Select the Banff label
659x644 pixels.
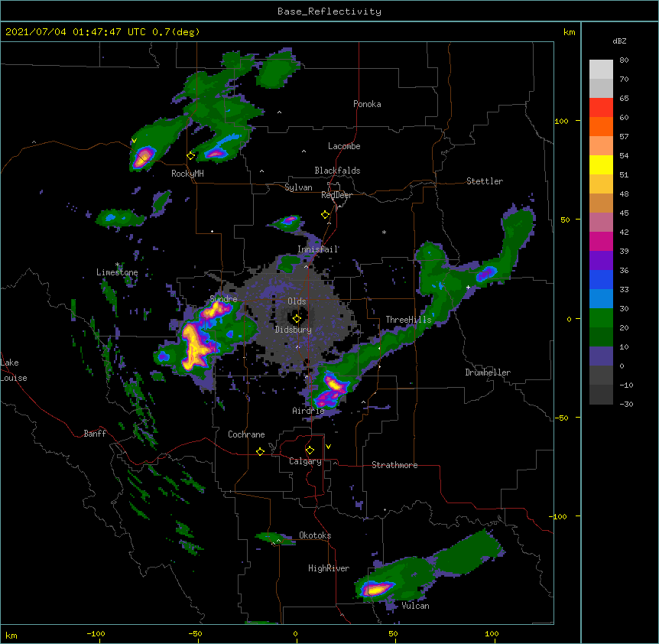[x=95, y=434]
